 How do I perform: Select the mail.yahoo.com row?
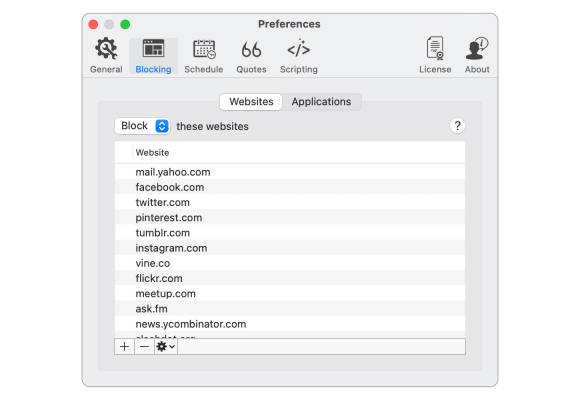290,172
